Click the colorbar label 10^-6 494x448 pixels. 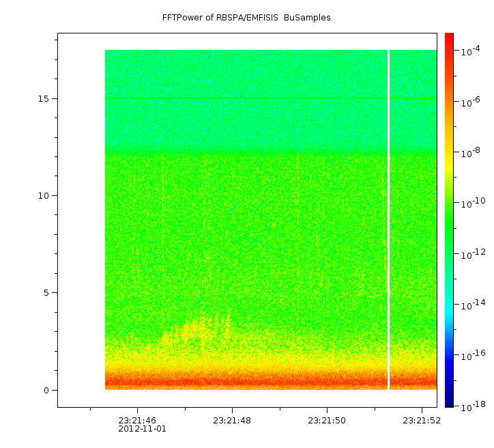pyautogui.click(x=470, y=102)
